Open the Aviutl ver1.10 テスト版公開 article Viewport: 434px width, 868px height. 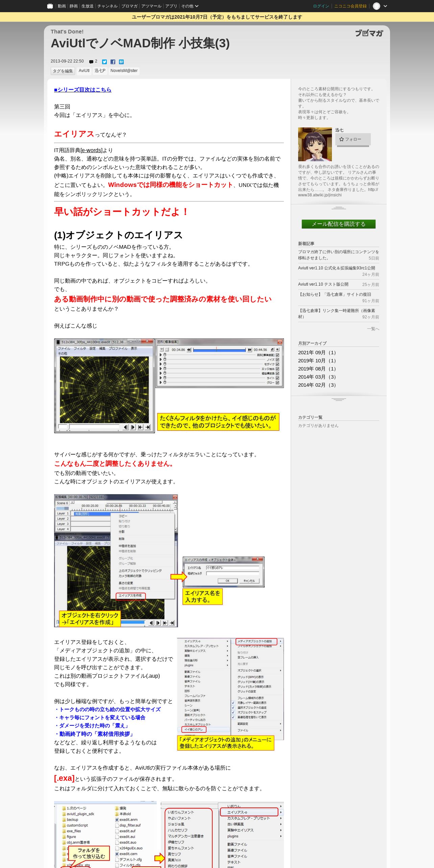point(323,284)
